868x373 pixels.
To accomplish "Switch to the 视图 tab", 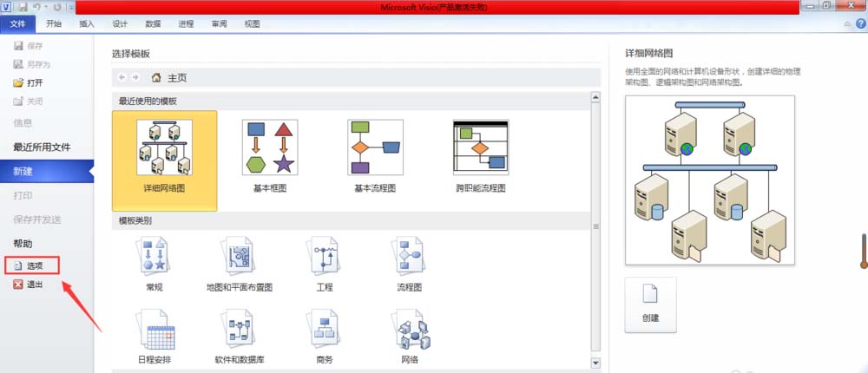I will 253,23.
